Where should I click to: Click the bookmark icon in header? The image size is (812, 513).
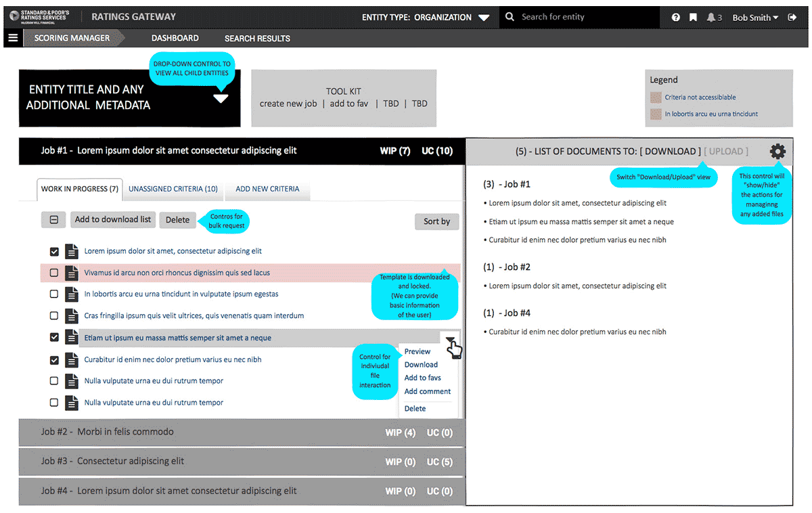tap(693, 18)
